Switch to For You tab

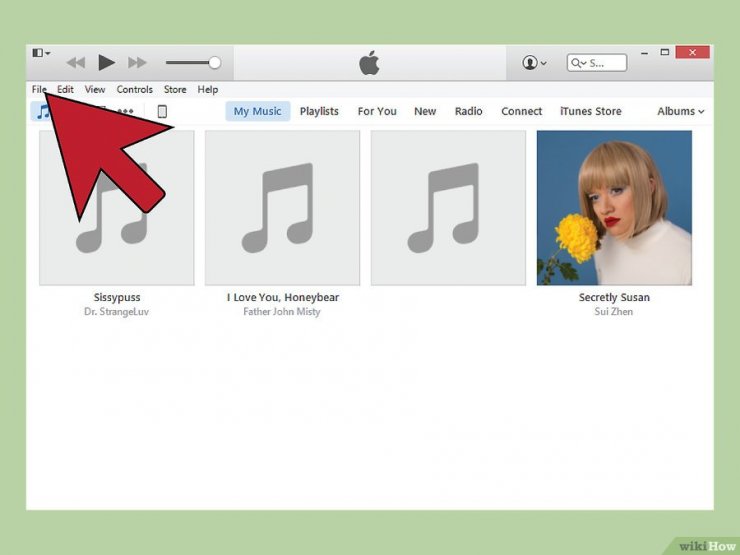[x=377, y=111]
